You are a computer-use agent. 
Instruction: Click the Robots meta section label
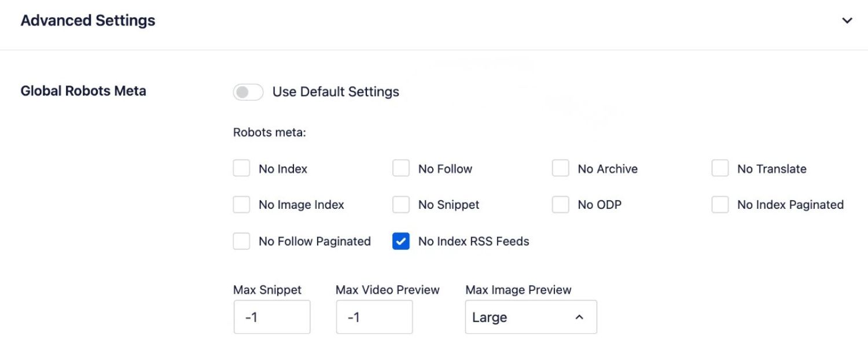point(269,132)
